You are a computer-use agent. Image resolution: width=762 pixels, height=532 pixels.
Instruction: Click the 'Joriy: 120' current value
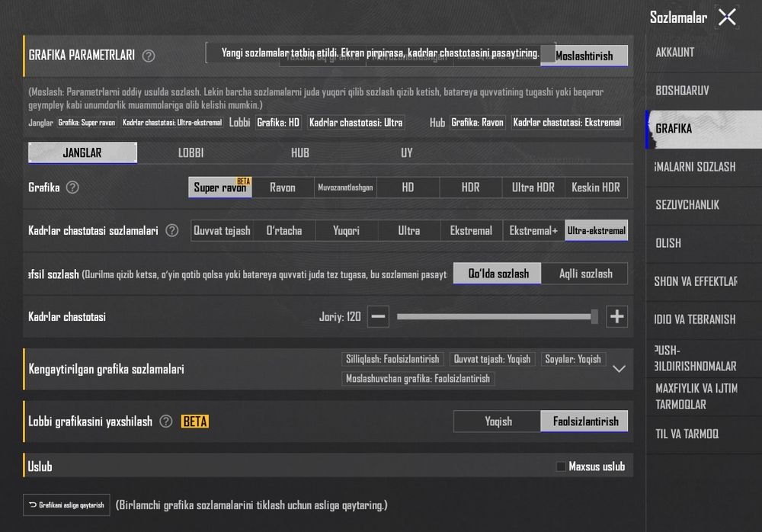point(340,316)
